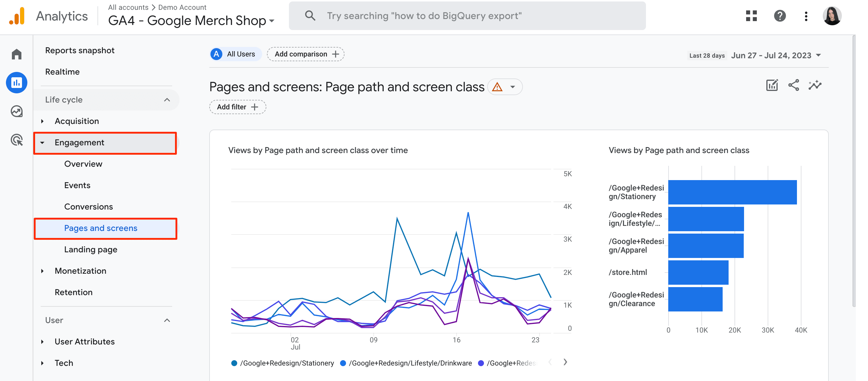The image size is (868, 381).
Task: Click the third legend purple color dot
Action: point(481,363)
